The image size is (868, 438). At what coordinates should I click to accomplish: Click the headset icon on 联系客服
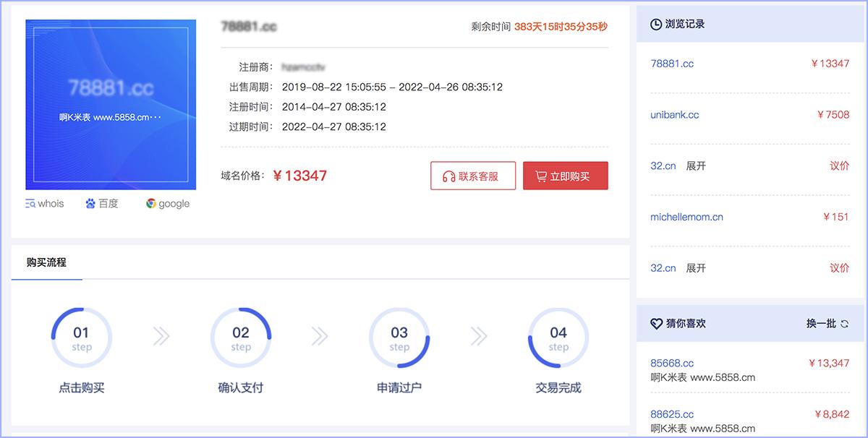tap(448, 175)
